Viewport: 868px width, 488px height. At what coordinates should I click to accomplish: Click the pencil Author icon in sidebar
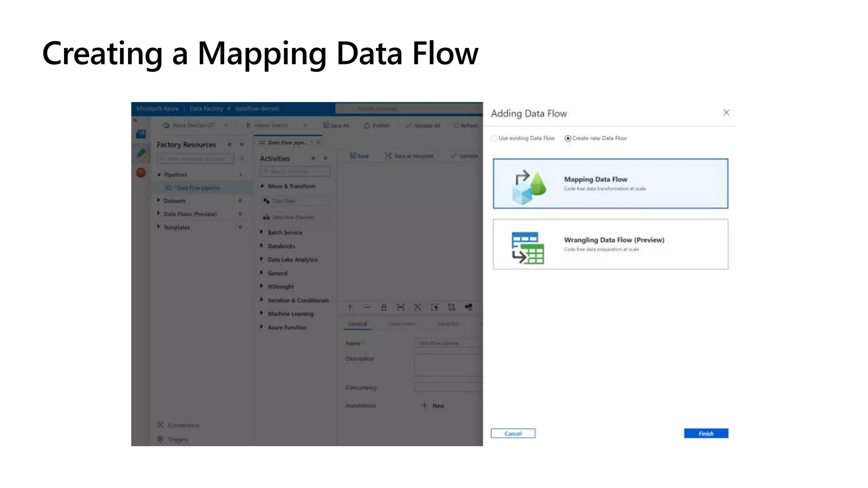pyautogui.click(x=141, y=154)
